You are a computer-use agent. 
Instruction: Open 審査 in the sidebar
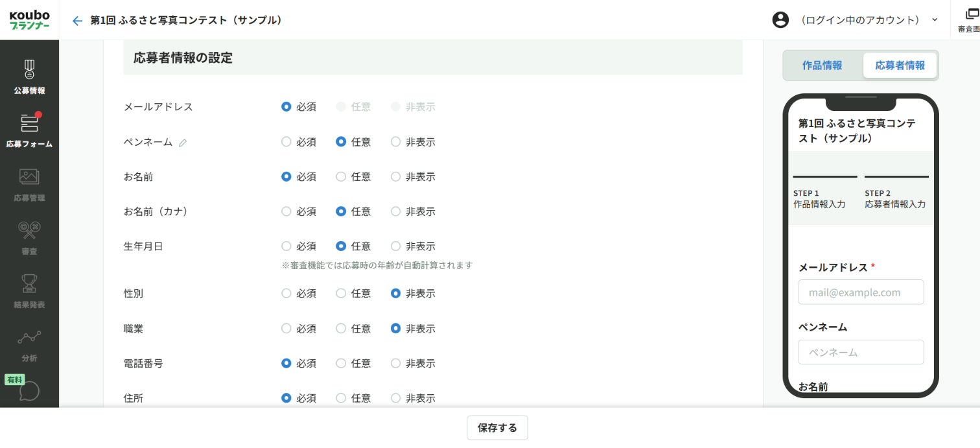[x=29, y=238]
